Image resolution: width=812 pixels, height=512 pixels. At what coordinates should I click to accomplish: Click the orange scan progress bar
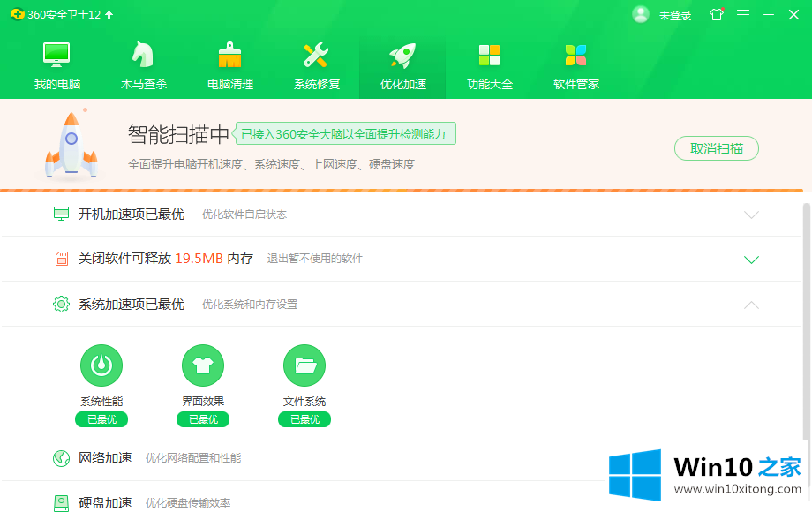tap(402, 191)
